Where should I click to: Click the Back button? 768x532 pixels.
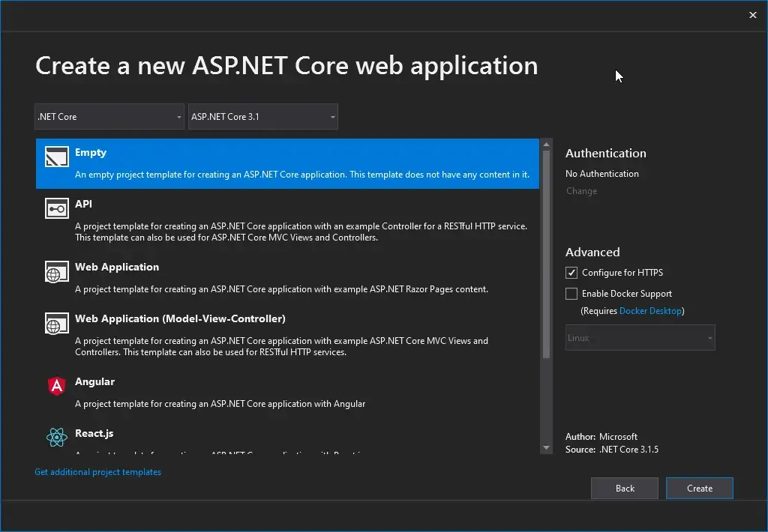[x=624, y=488]
